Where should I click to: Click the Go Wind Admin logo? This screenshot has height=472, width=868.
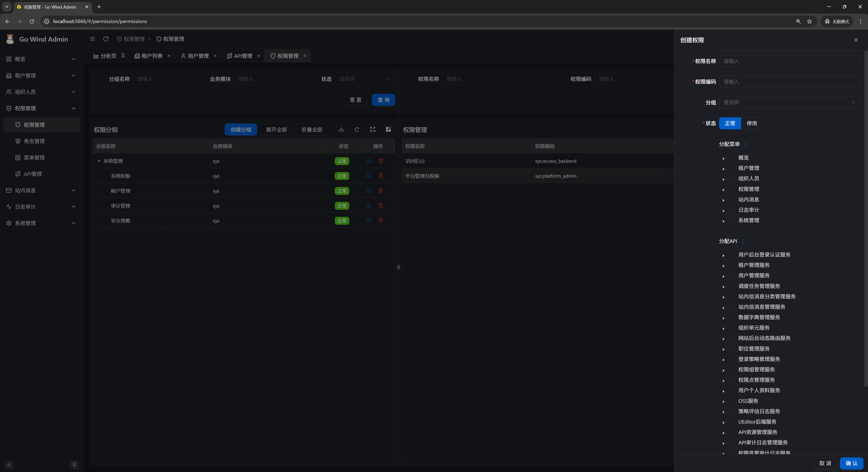(x=10, y=39)
